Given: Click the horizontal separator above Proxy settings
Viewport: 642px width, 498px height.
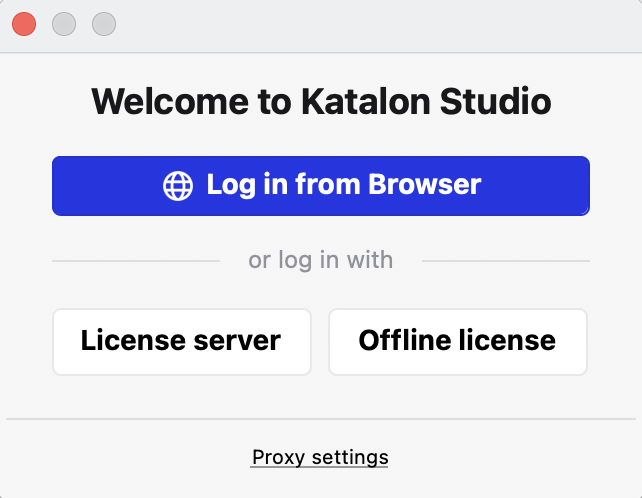Looking at the screenshot, I should 321,419.
